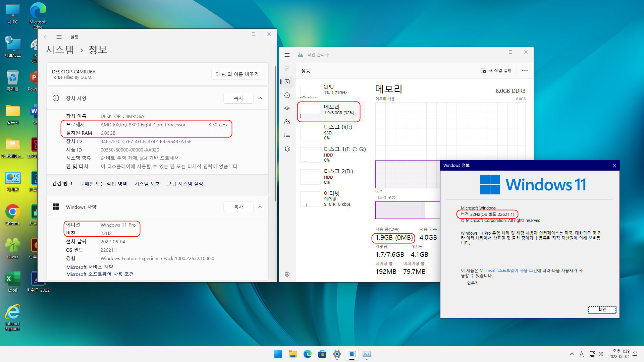Open Startup apps icon in Task Manager
644x362 pixels.
(287, 109)
